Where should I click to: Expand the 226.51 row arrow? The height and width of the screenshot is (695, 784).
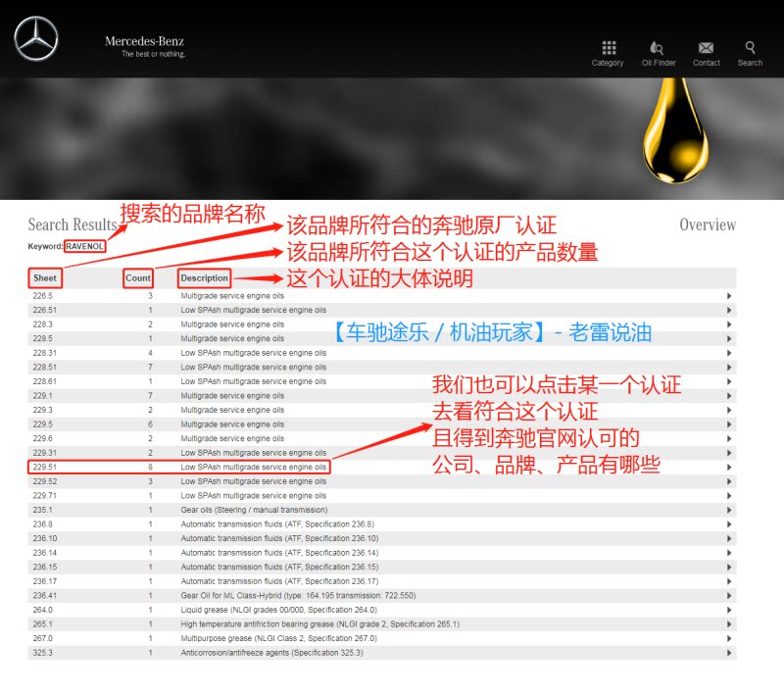(729, 310)
